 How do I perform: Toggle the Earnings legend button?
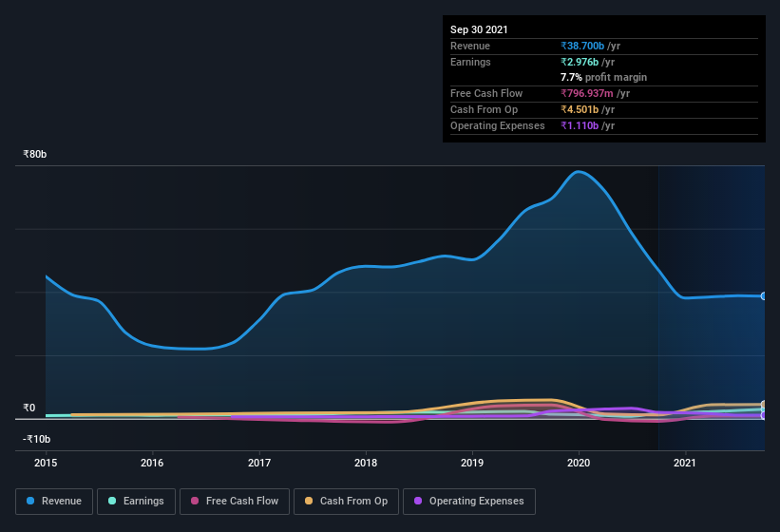pos(136,502)
